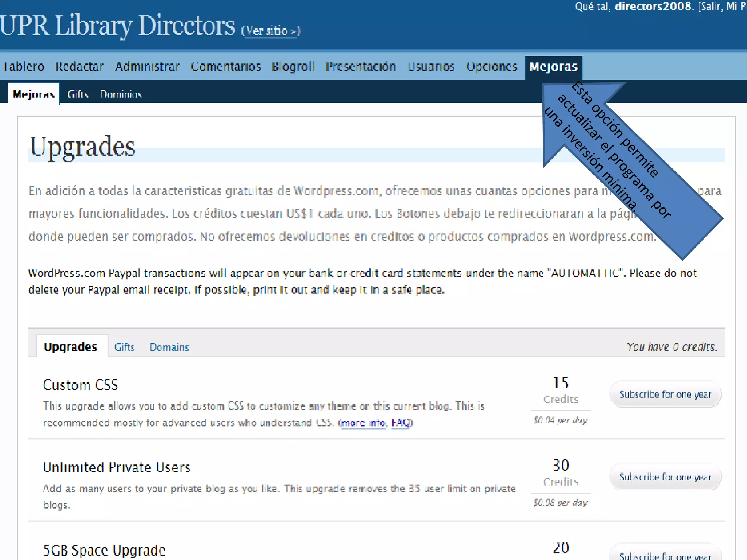This screenshot has width=747, height=560.
Task: Click the Ver sitio link
Action: [271, 31]
